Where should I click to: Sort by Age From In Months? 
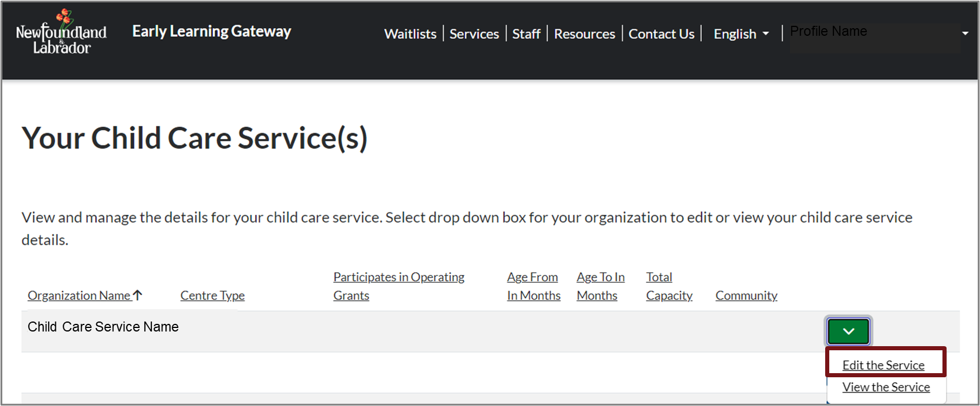(x=533, y=286)
